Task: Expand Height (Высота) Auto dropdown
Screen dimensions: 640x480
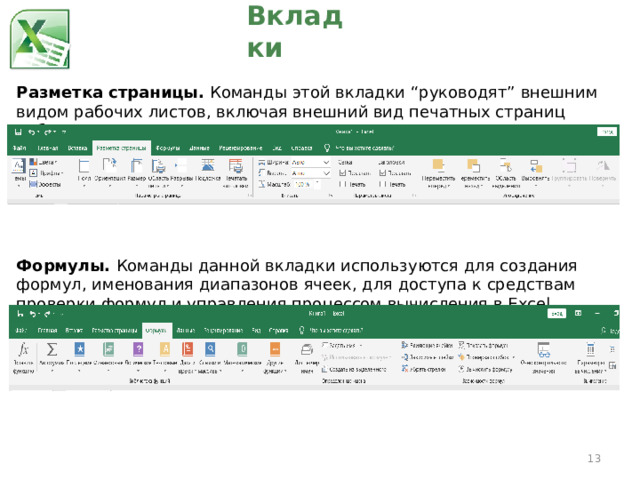Action: pos(326,173)
